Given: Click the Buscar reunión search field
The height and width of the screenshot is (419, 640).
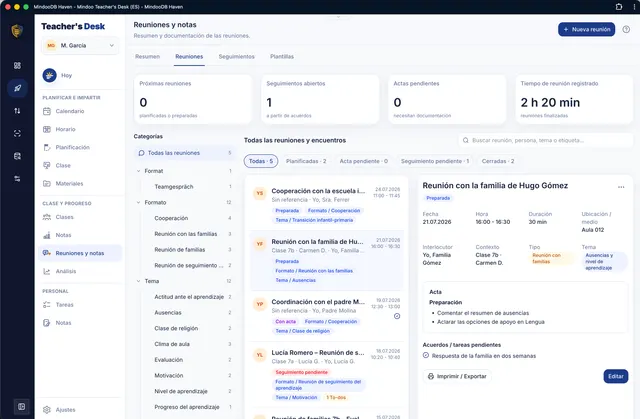Looking at the screenshot, I should [x=546, y=140].
